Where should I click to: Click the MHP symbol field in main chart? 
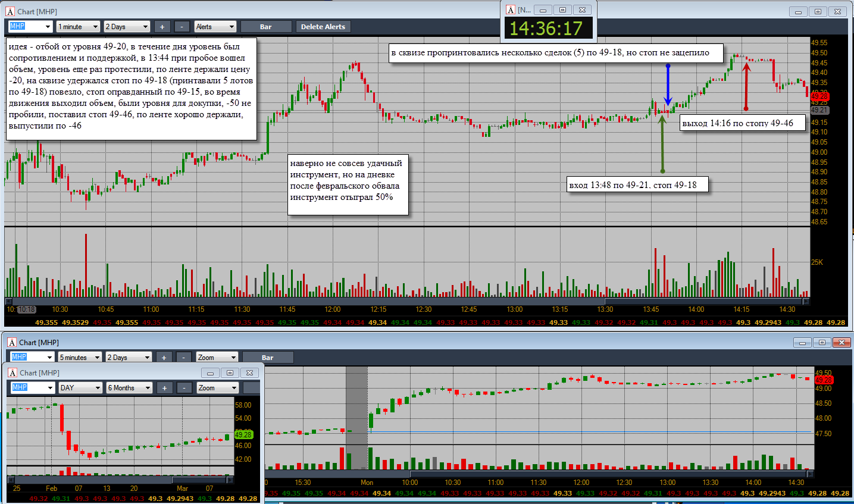tap(30, 27)
